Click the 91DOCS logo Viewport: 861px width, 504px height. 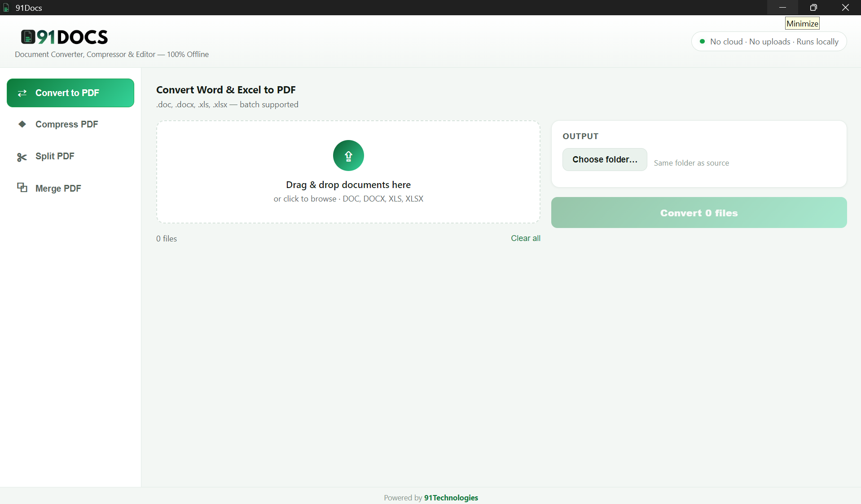(64, 37)
